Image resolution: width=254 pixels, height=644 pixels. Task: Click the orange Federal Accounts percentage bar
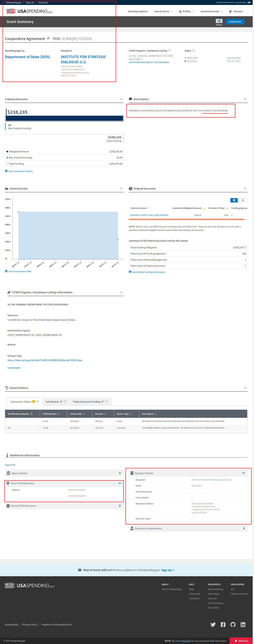186,219
